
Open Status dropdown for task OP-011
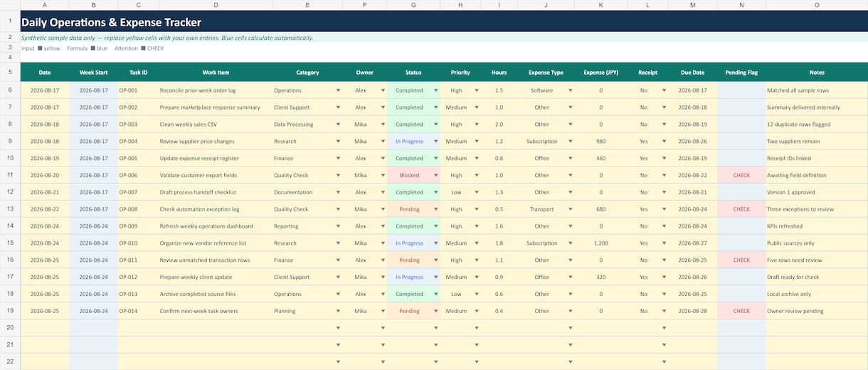(435, 260)
